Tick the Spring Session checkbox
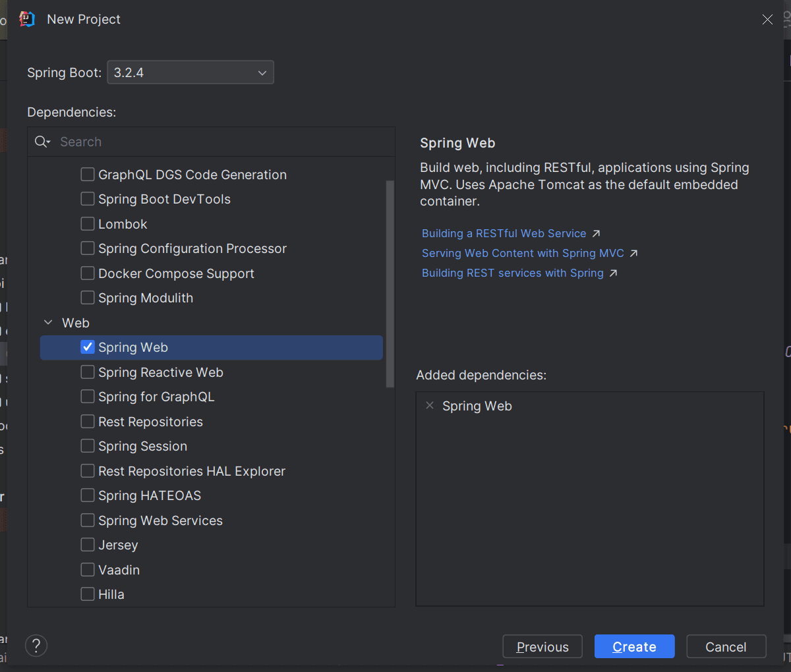The width and height of the screenshot is (791, 672). (x=88, y=446)
